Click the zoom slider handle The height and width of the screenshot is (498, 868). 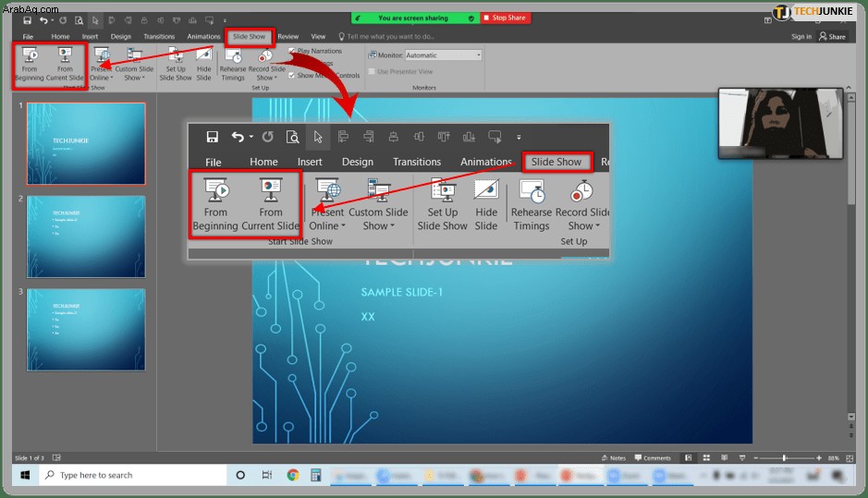(x=785, y=458)
